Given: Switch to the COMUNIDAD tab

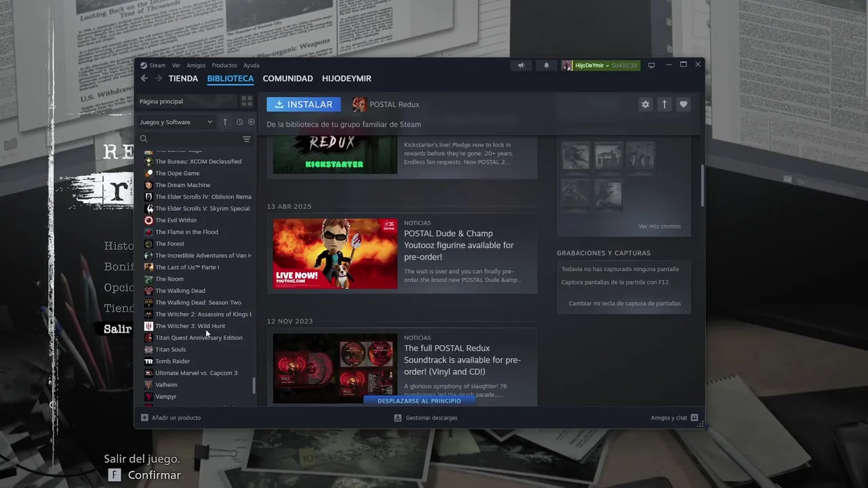Looking at the screenshot, I should [288, 79].
